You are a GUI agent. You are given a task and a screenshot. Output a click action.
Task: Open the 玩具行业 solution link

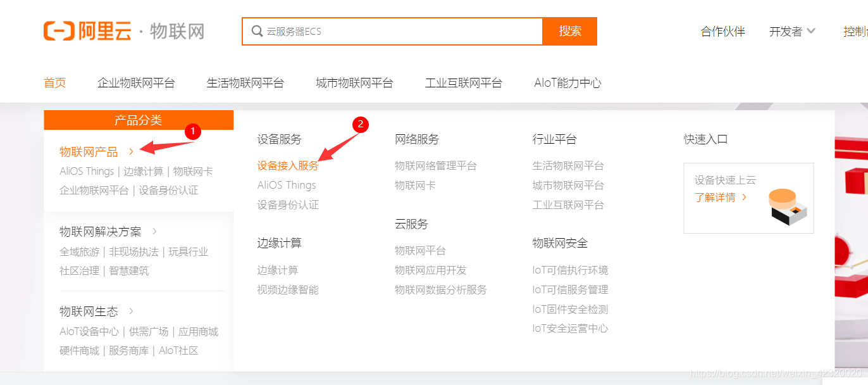pyautogui.click(x=188, y=251)
